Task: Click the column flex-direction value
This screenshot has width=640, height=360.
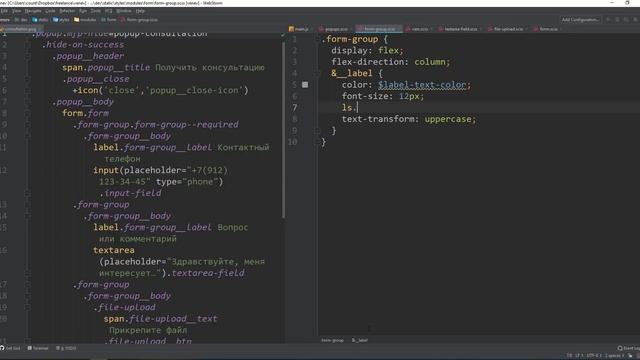Action: coord(430,62)
